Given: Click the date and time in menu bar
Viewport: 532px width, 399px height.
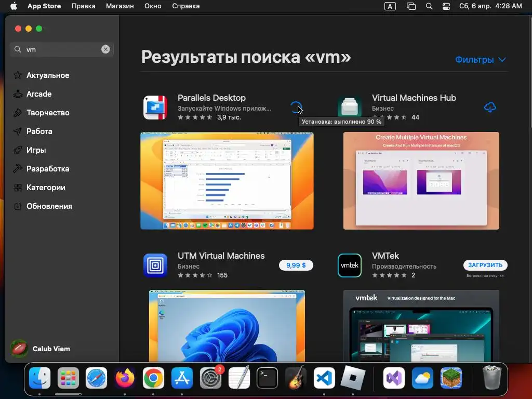Looking at the screenshot, I should [x=490, y=6].
